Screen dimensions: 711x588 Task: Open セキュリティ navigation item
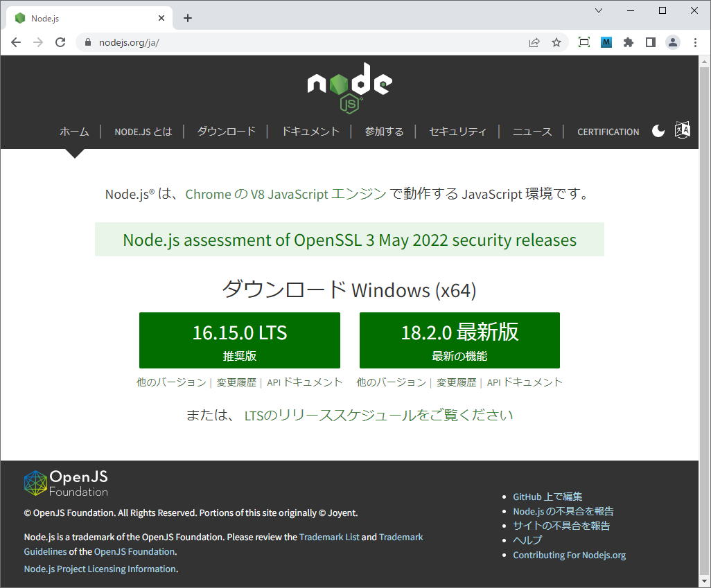pyautogui.click(x=457, y=132)
